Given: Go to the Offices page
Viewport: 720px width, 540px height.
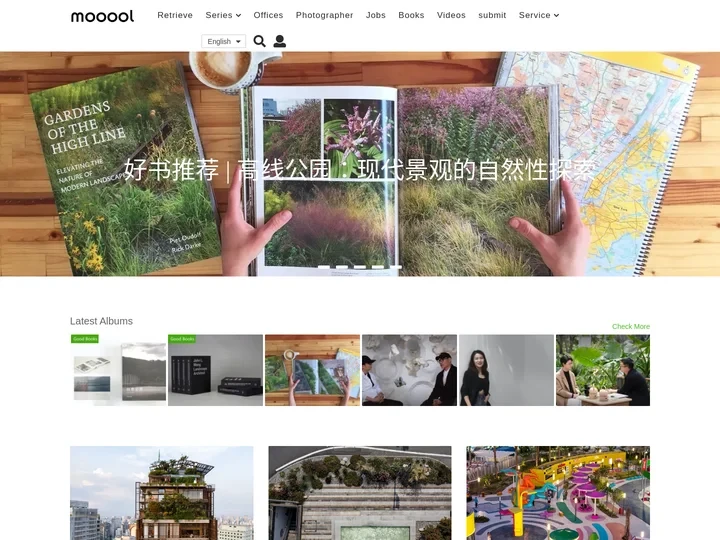Looking at the screenshot, I should click(268, 15).
